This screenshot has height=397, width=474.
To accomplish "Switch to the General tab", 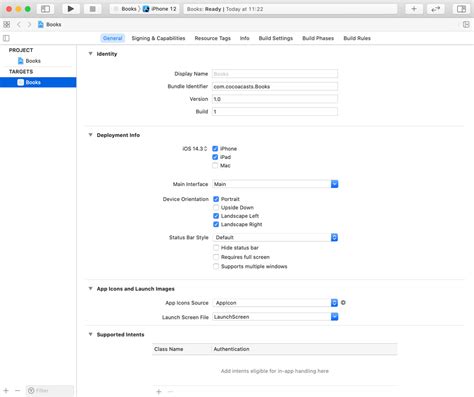I will pyautogui.click(x=113, y=38).
